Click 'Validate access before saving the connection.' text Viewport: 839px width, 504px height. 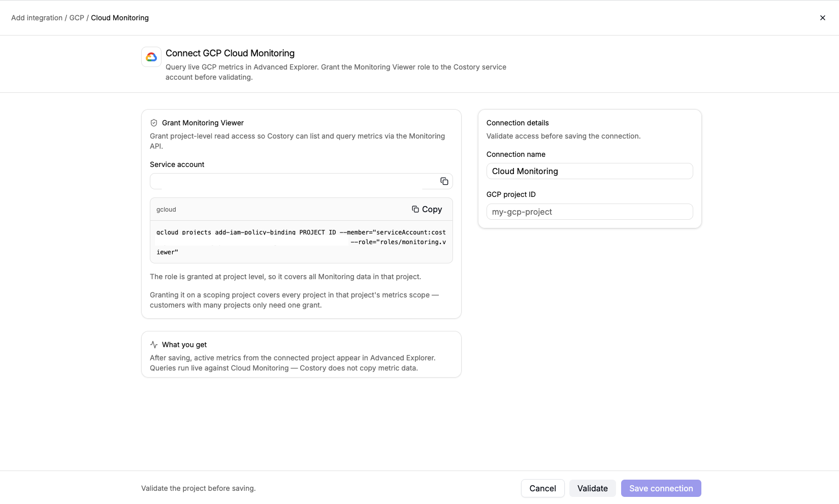564,136
